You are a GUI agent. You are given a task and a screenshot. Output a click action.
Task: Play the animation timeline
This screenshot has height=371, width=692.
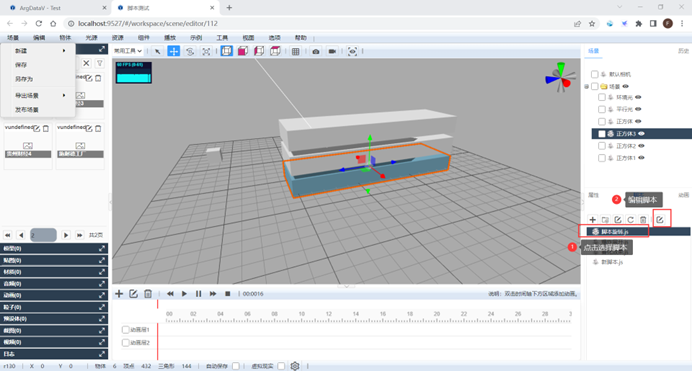pos(184,294)
